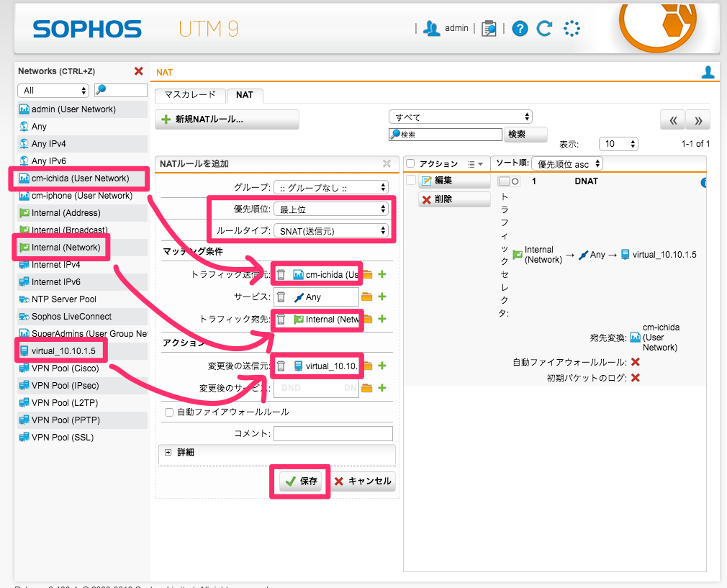
Task: Select Sophos LiveConnect entry
Action: tap(82, 316)
